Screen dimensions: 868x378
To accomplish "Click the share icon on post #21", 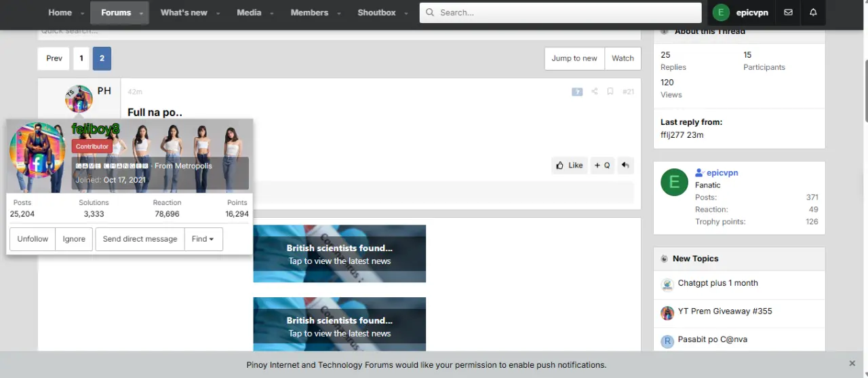I will click(594, 92).
